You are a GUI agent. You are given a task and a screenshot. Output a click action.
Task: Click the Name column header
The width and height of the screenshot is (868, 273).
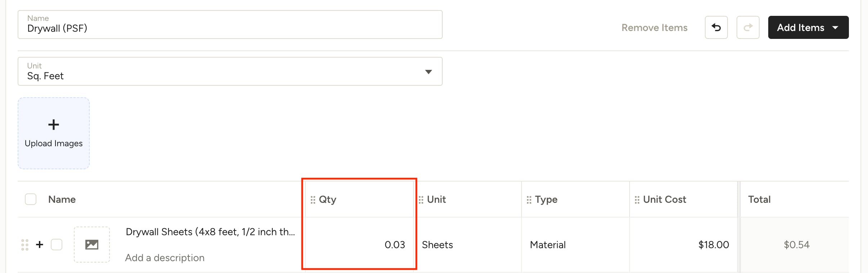62,199
